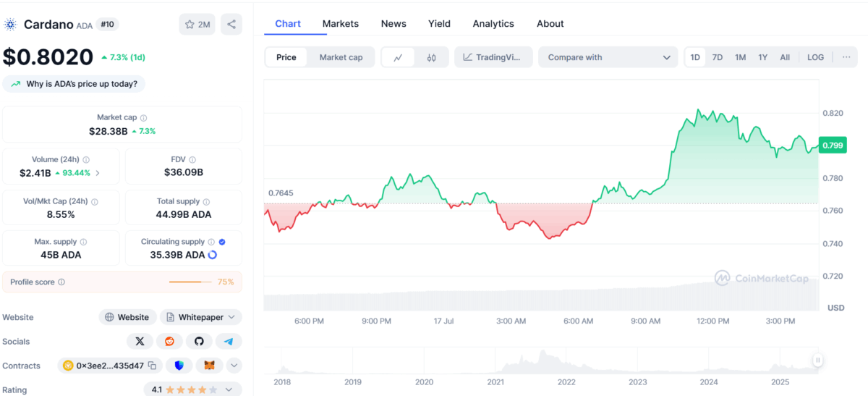Click the 45B ADA max supply value

61,255
